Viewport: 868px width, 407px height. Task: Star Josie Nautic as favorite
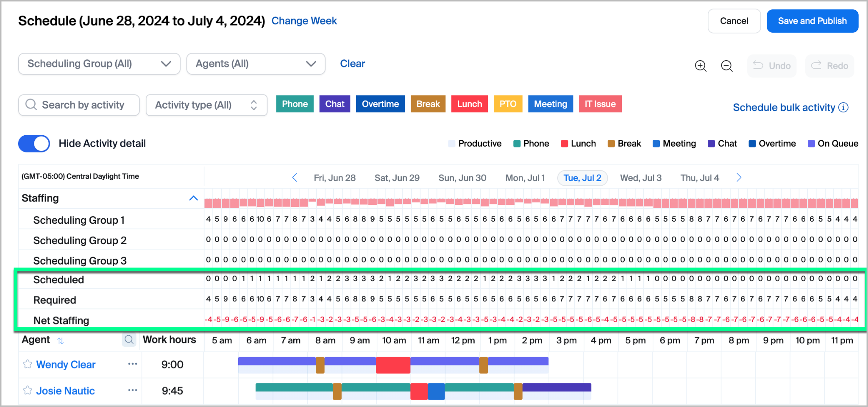[x=28, y=390]
